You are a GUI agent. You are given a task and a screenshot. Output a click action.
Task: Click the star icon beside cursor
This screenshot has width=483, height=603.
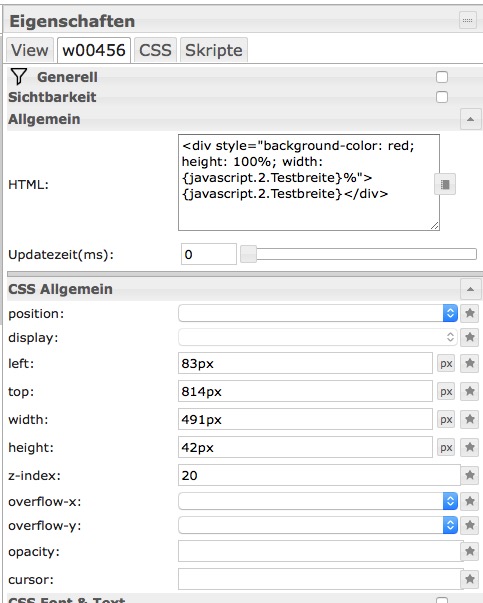(x=470, y=579)
